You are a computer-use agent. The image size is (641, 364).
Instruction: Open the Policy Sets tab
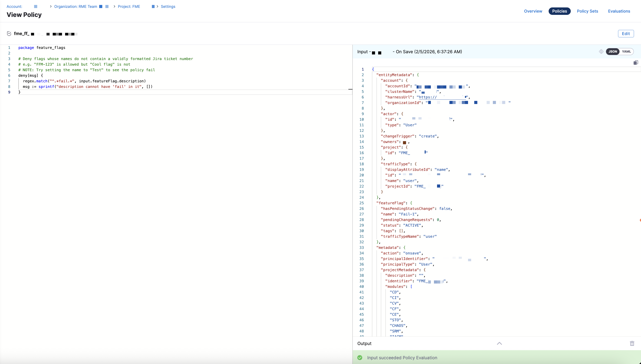pyautogui.click(x=587, y=11)
